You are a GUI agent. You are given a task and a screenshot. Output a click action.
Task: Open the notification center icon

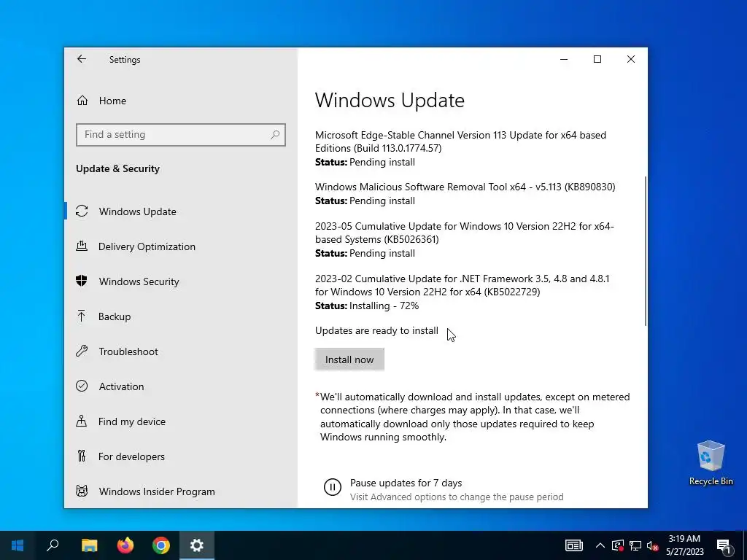click(x=724, y=545)
